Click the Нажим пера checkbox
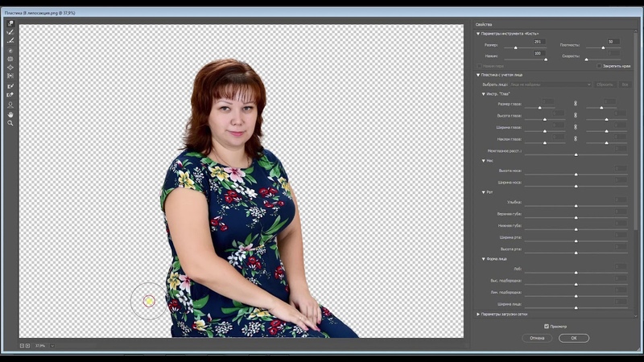Image resolution: width=644 pixels, height=362 pixels. click(x=479, y=66)
